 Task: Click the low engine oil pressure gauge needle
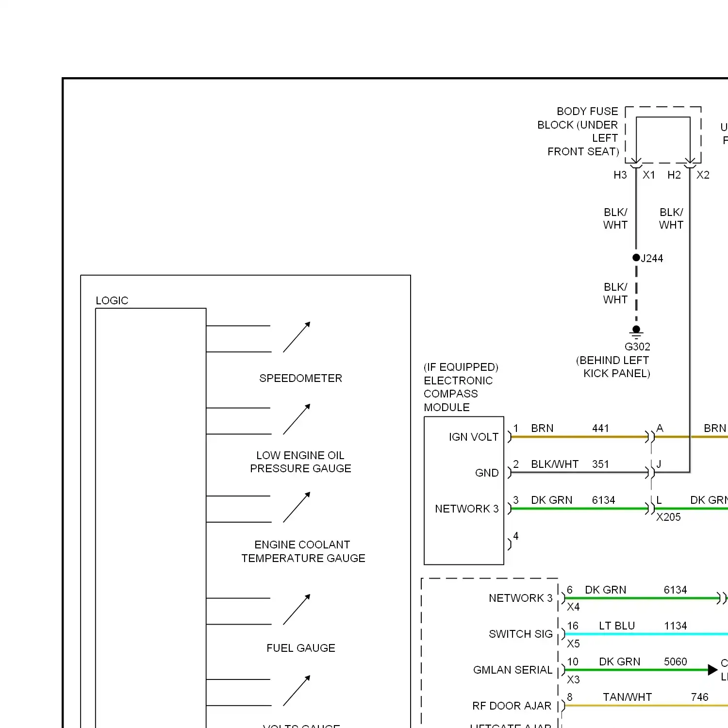coord(297,419)
